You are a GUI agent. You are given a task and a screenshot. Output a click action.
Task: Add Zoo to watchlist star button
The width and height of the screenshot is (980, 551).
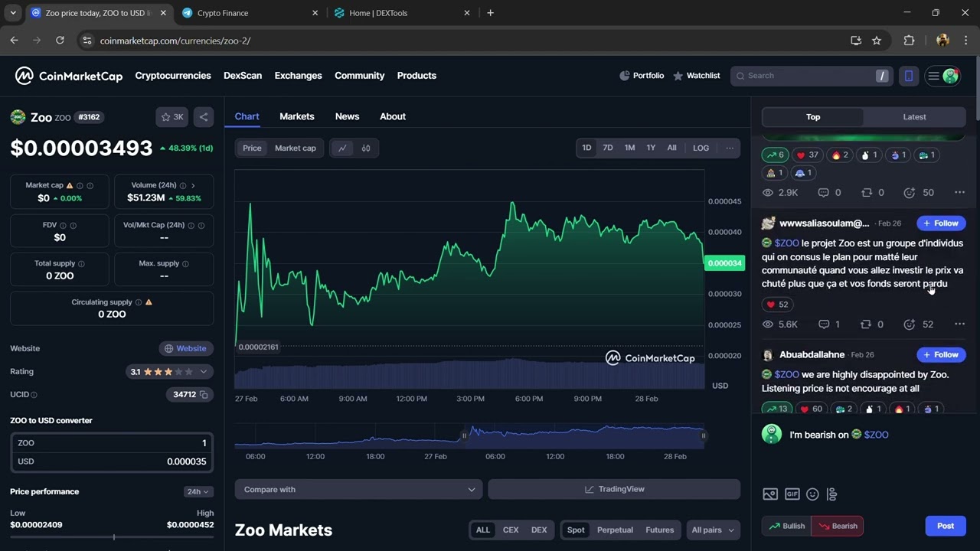point(172,117)
